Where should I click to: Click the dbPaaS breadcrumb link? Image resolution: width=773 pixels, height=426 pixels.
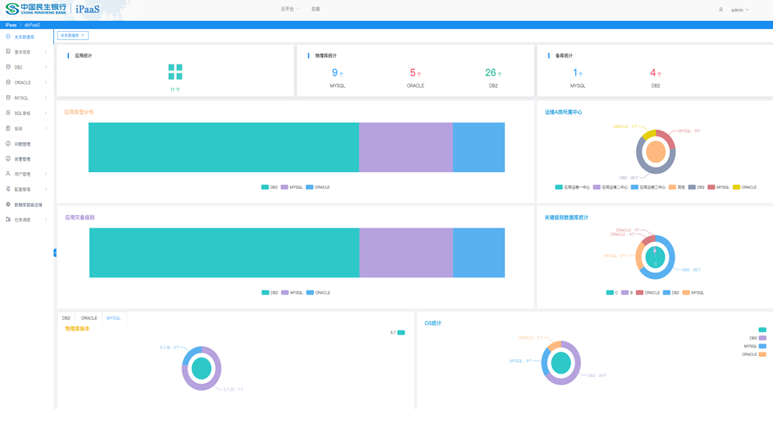pyautogui.click(x=32, y=25)
